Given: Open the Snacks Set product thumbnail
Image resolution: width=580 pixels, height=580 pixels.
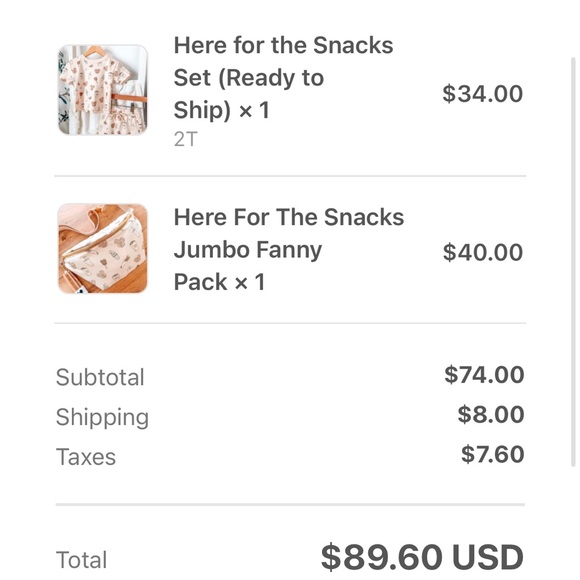Looking at the screenshot, I should (x=103, y=90).
